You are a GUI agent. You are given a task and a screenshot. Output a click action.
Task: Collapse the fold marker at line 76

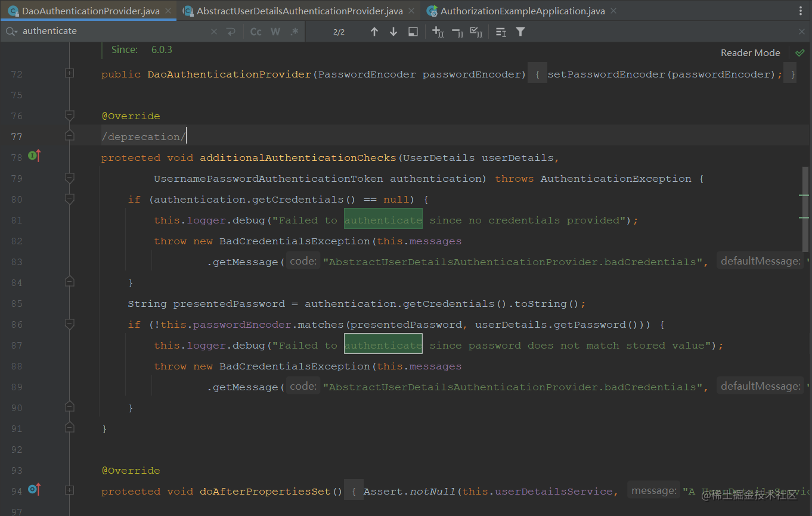[69, 116]
